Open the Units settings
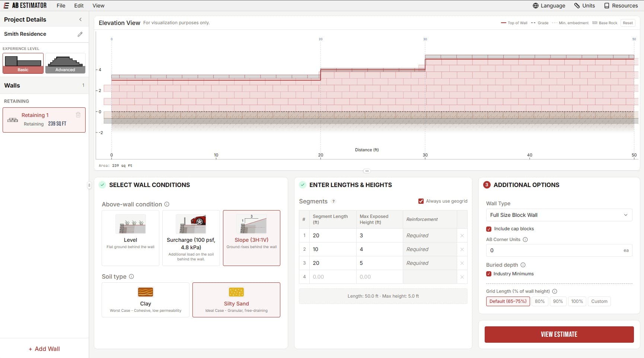 tap(584, 6)
